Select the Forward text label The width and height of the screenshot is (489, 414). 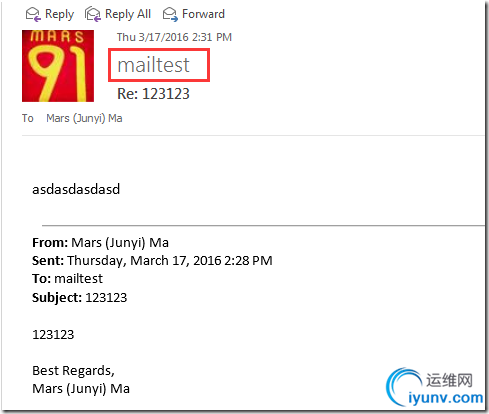click(x=203, y=14)
